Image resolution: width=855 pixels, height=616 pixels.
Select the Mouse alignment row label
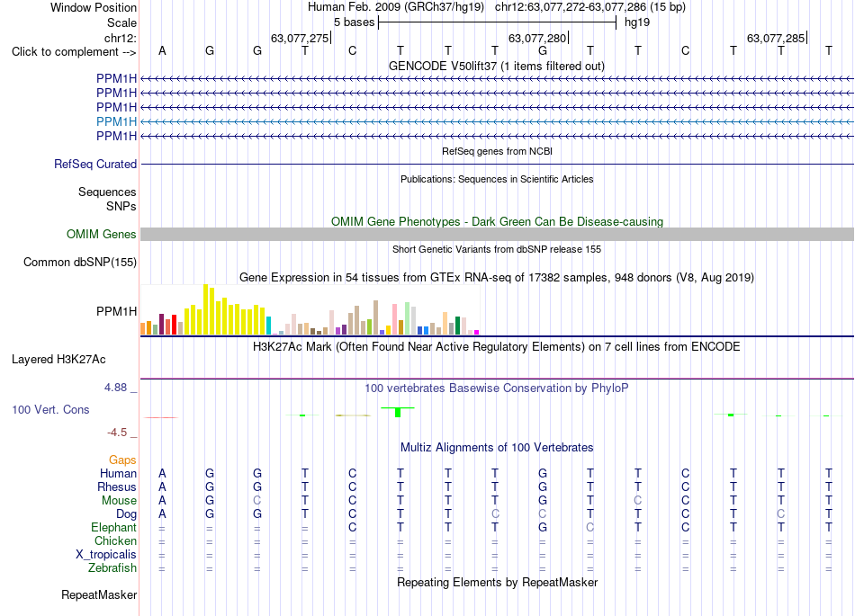(x=119, y=501)
